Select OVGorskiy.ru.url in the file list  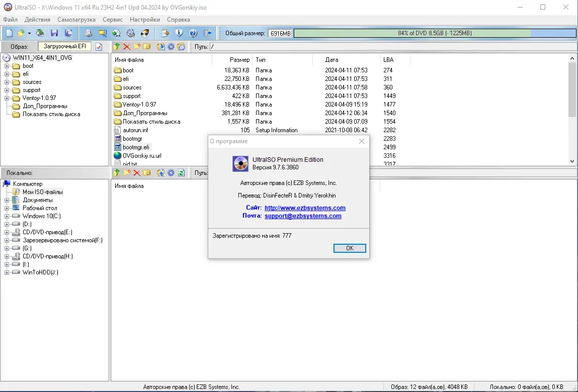click(142, 156)
